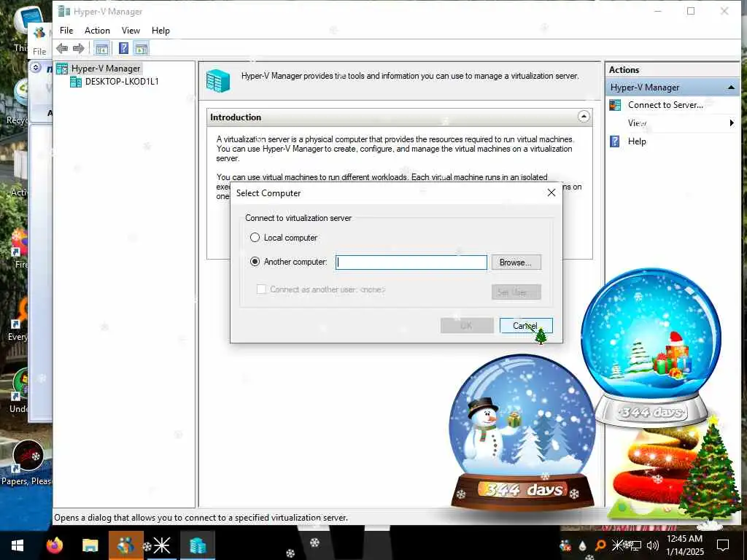Open File Explorer from the taskbar
The image size is (747, 560).
pos(90,545)
